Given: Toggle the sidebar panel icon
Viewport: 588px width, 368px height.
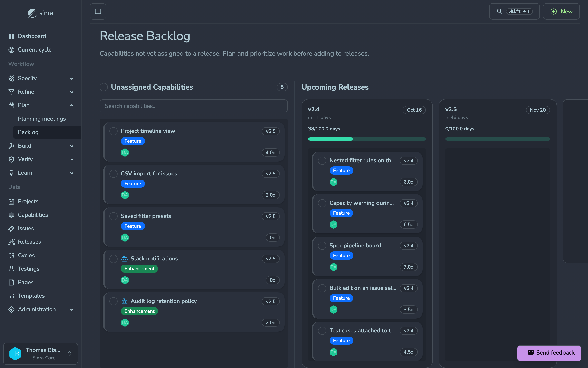Looking at the screenshot, I should point(98,11).
